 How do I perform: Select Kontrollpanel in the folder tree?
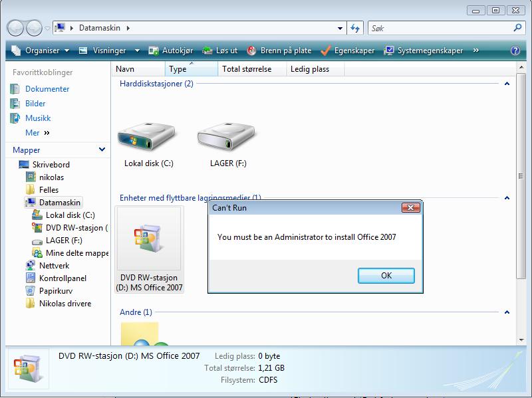click(63, 278)
